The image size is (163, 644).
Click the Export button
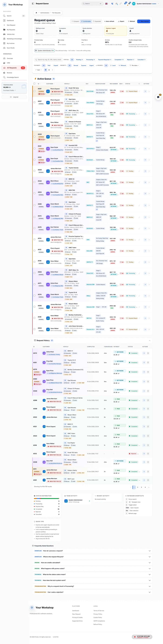pyautogui.click(x=121, y=22)
